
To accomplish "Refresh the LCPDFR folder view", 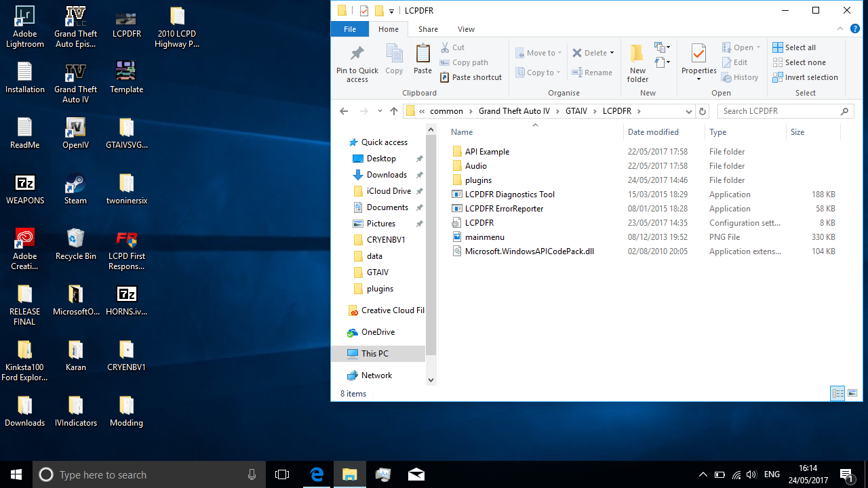I will point(703,111).
